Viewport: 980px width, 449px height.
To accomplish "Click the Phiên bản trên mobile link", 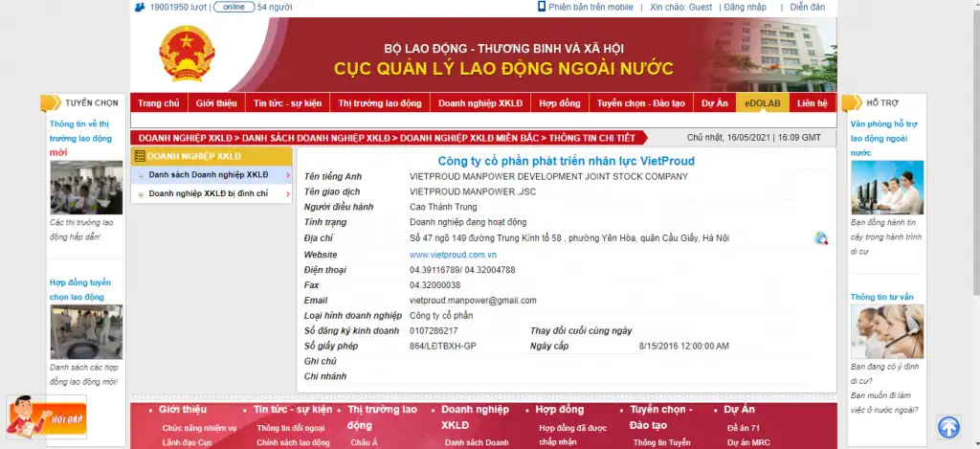I will (590, 7).
